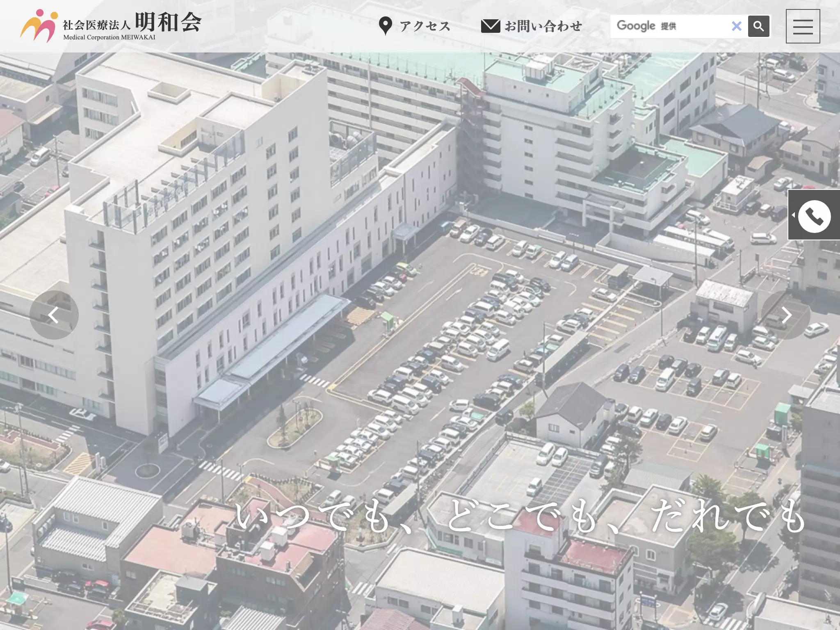840x630 pixels.
Task: Clear the search box with the X
Action: [737, 26]
